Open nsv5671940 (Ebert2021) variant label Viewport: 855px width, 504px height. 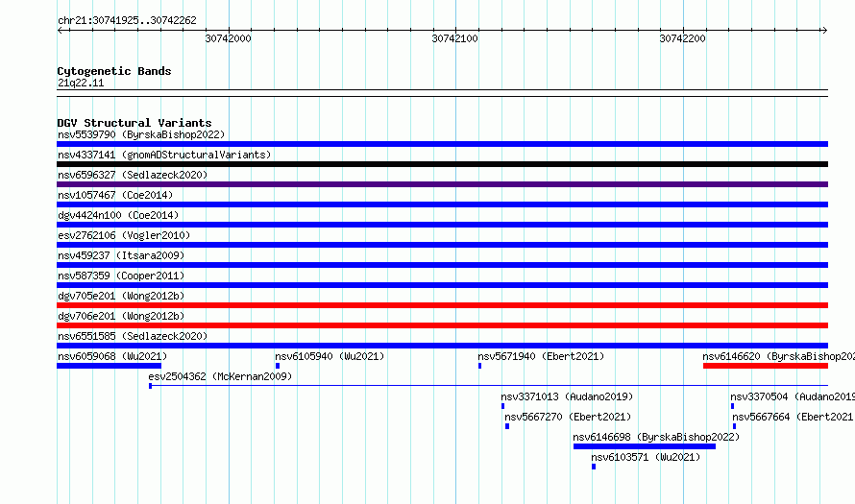coord(541,356)
